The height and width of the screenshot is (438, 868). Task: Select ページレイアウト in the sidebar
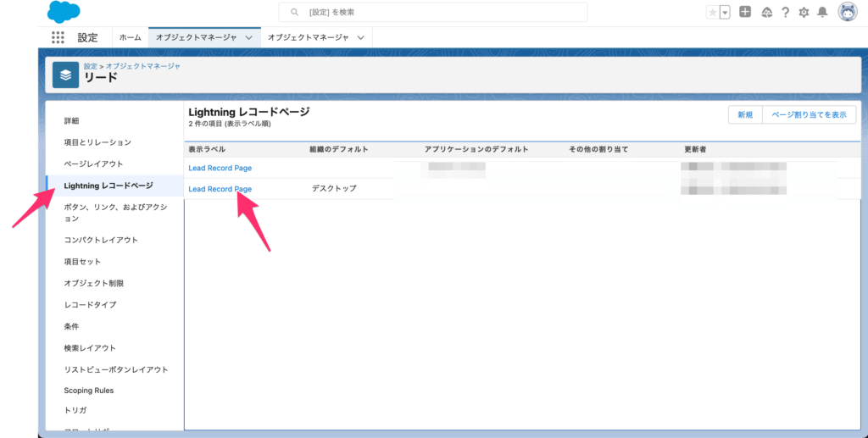93,164
